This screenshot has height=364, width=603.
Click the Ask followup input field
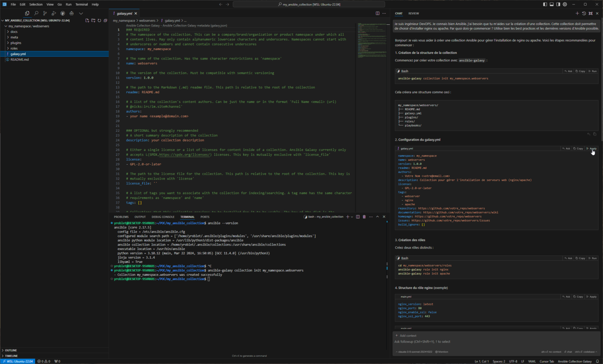(496, 342)
